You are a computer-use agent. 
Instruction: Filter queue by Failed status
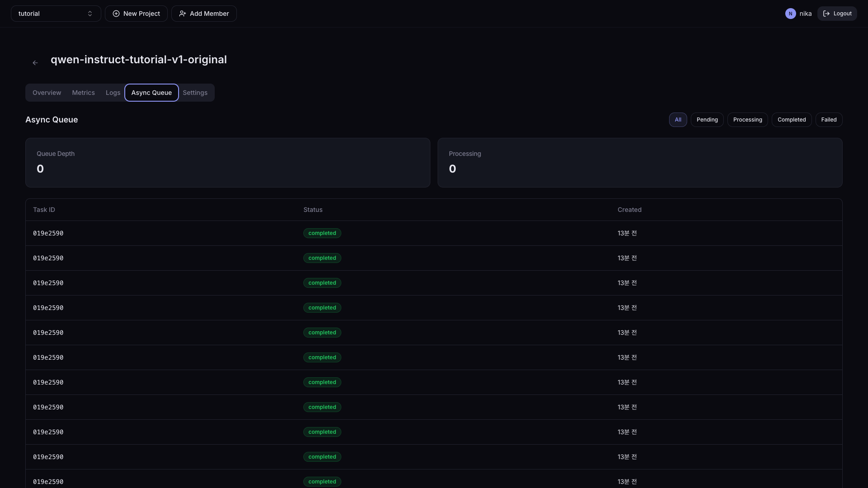829,120
